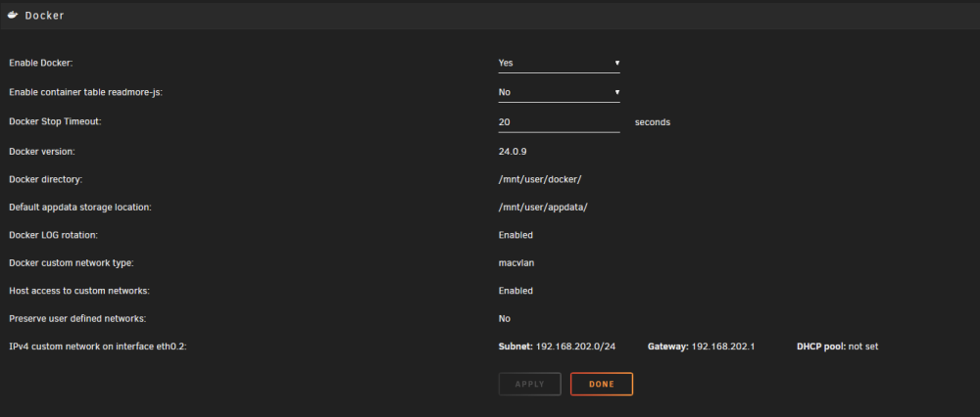This screenshot has height=417, width=980.
Task: Open the container table readmore-js dropdown
Action: coord(559,92)
